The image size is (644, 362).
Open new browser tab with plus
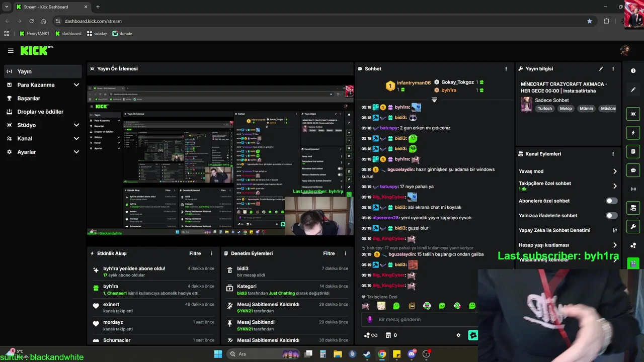[98, 7]
